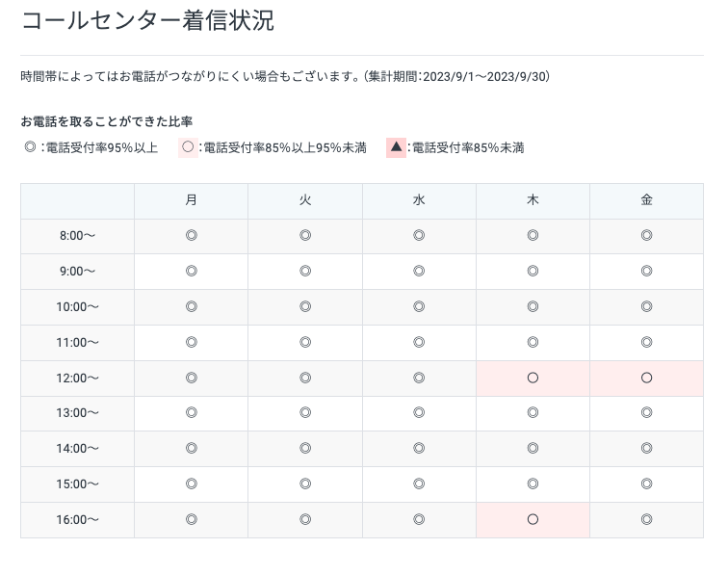This screenshot has height=575, width=728.
Task: Click the 12:00～ row label
Action: 78,379
